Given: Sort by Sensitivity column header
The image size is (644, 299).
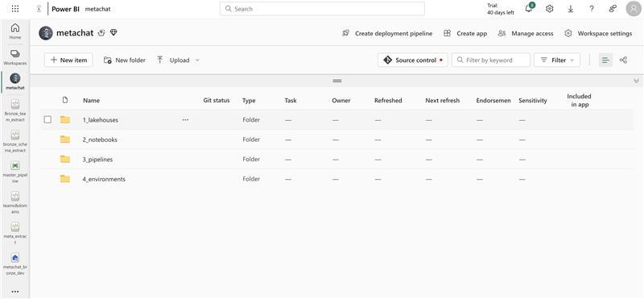Looking at the screenshot, I should tap(533, 101).
